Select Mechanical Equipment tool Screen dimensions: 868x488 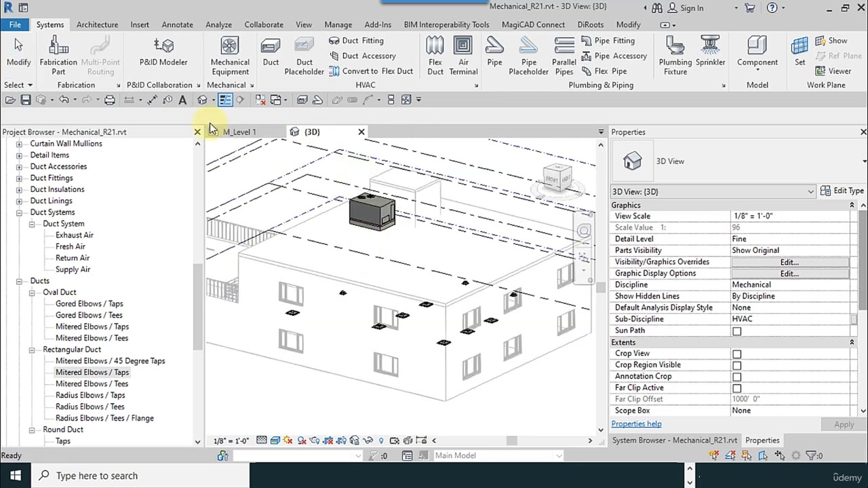point(230,56)
